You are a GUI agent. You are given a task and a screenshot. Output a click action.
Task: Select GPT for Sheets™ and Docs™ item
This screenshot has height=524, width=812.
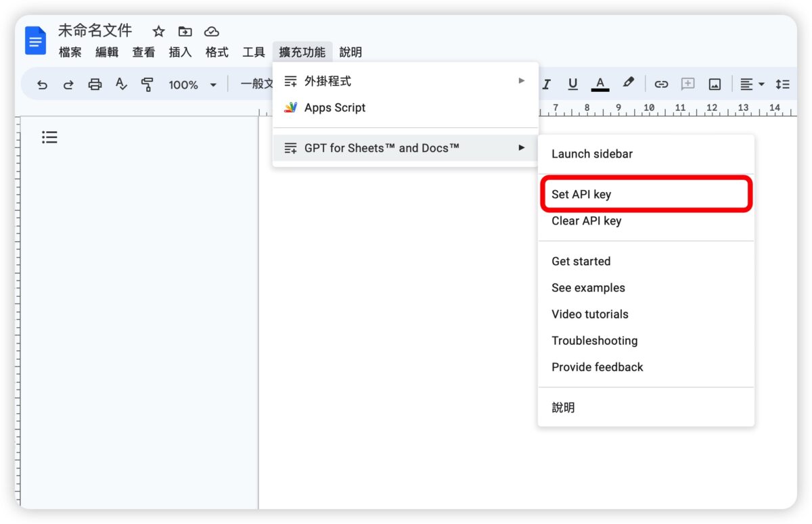pos(405,147)
